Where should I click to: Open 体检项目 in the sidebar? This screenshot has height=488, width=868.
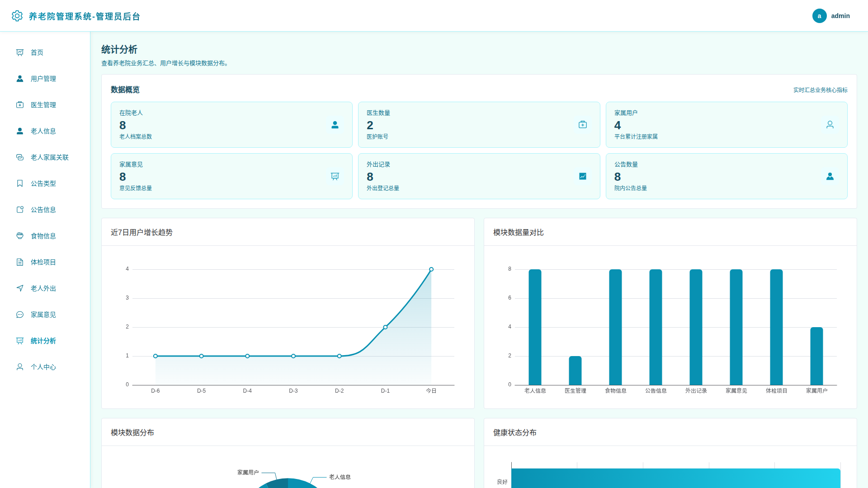click(x=45, y=262)
